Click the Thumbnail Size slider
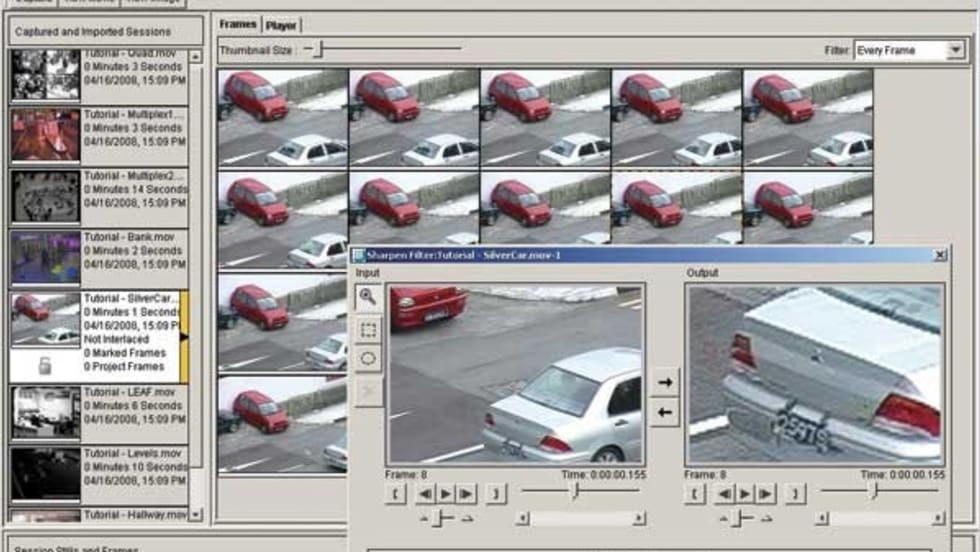This screenshot has width=980, height=552. coord(317,48)
